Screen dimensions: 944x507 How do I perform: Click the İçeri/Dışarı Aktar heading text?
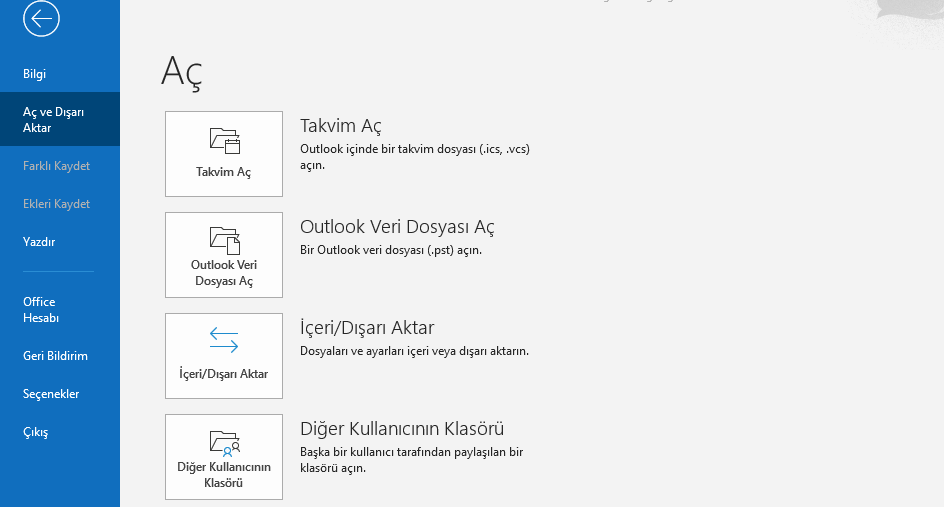click(367, 328)
